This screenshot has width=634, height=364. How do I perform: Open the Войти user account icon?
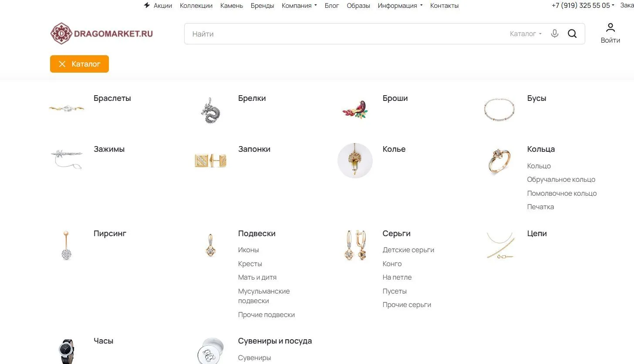[610, 28]
